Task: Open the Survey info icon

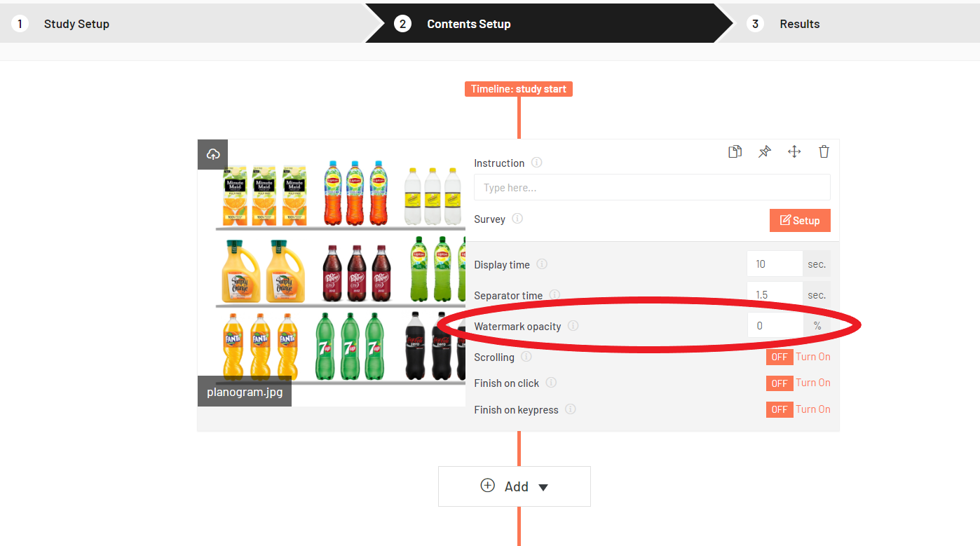Action: pos(517,219)
